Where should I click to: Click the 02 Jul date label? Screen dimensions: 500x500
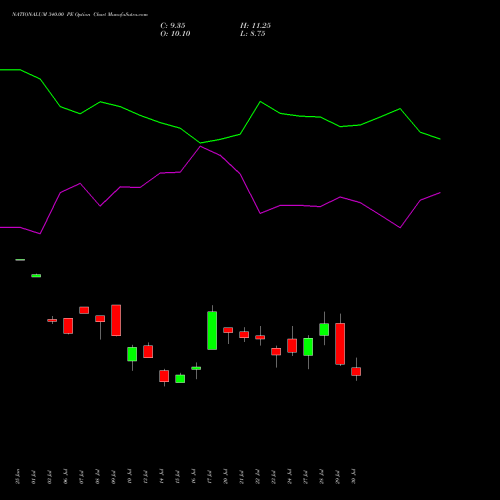click(x=49, y=477)
